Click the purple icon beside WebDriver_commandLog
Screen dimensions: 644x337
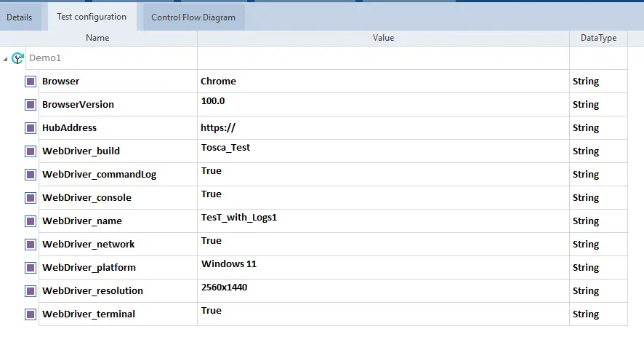click(x=31, y=175)
